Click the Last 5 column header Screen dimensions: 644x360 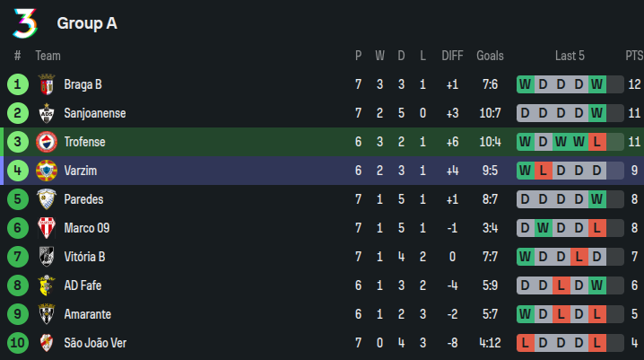point(570,56)
